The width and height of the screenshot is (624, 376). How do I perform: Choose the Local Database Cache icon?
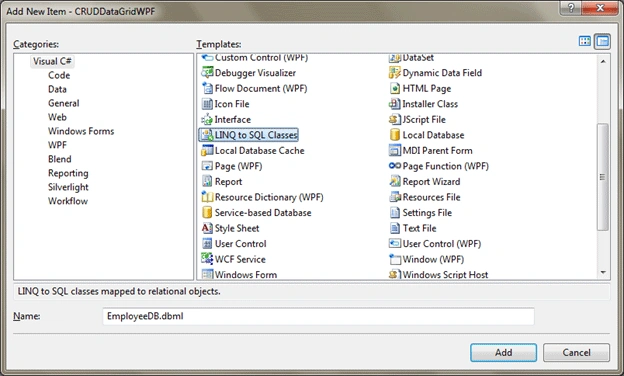207,150
